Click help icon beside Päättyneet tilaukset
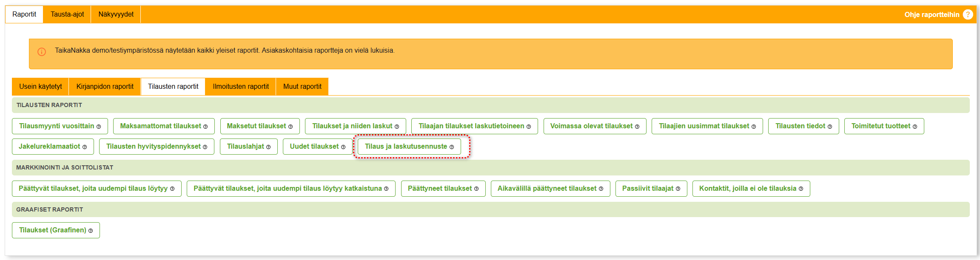The width and height of the screenshot is (980, 260). point(476,189)
